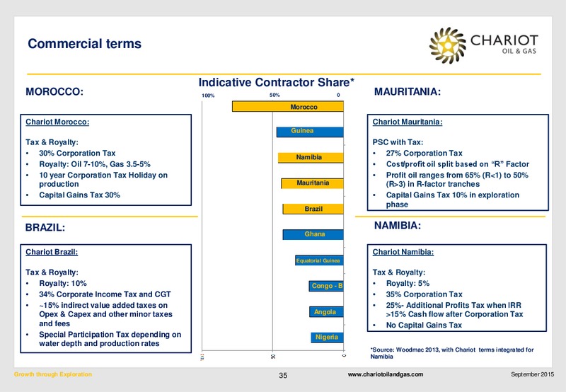Viewport: 566px width, 392px height.
Task: Pick the Equatorial Guinea bar
Action: coord(319,260)
